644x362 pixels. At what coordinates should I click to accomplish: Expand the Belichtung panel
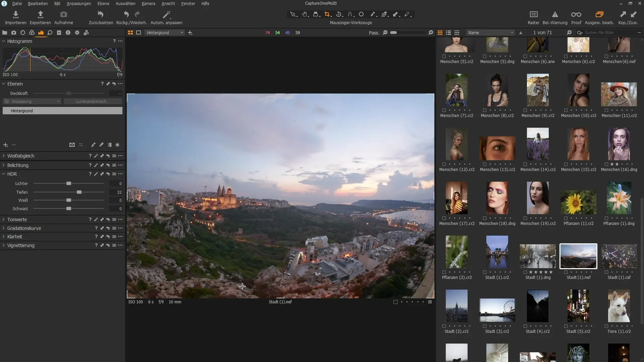point(4,165)
